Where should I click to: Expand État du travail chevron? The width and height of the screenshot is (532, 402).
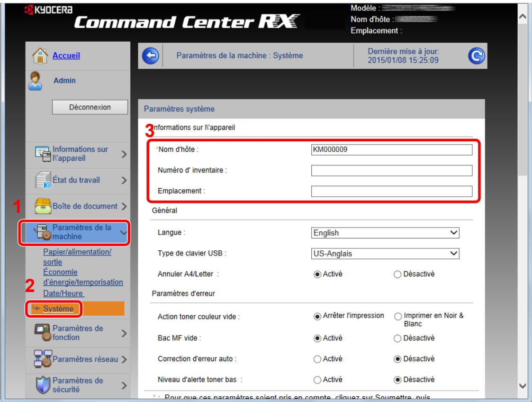(x=124, y=180)
